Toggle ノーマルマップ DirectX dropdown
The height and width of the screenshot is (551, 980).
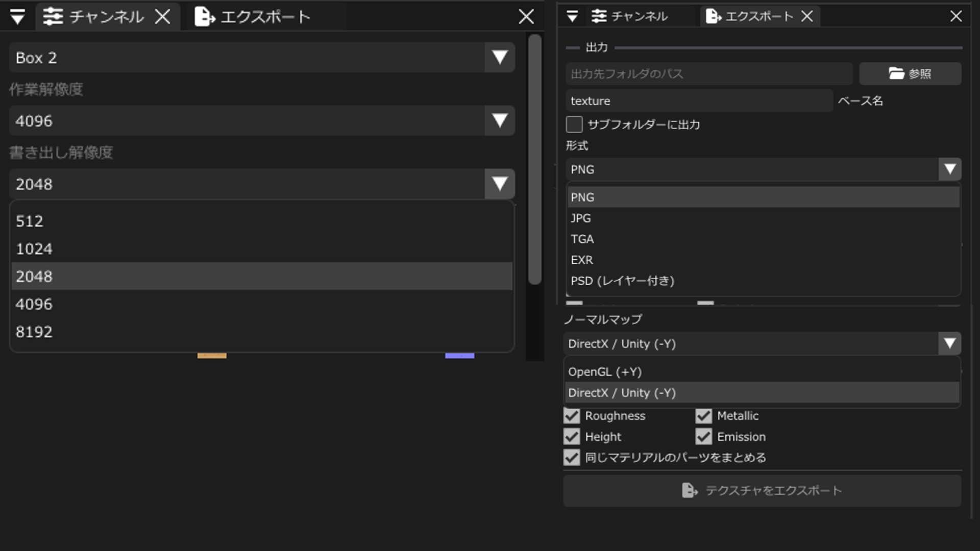[x=762, y=343]
